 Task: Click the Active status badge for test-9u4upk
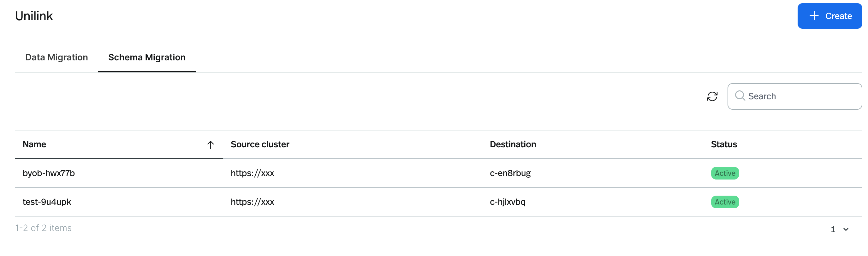[725, 202]
